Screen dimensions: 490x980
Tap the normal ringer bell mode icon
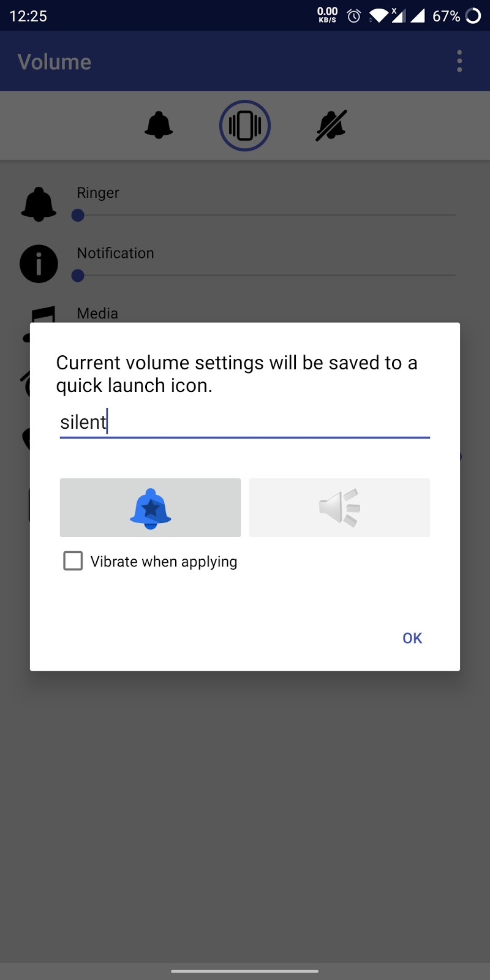(159, 126)
